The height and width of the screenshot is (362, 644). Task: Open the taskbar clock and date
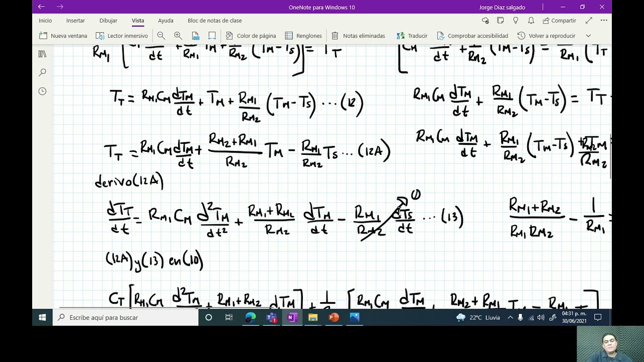point(574,317)
